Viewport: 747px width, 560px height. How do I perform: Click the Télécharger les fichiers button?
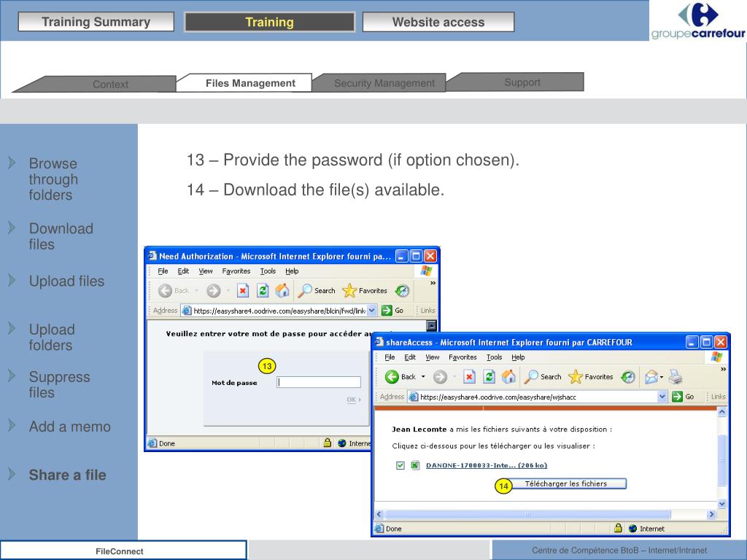pyautogui.click(x=566, y=483)
